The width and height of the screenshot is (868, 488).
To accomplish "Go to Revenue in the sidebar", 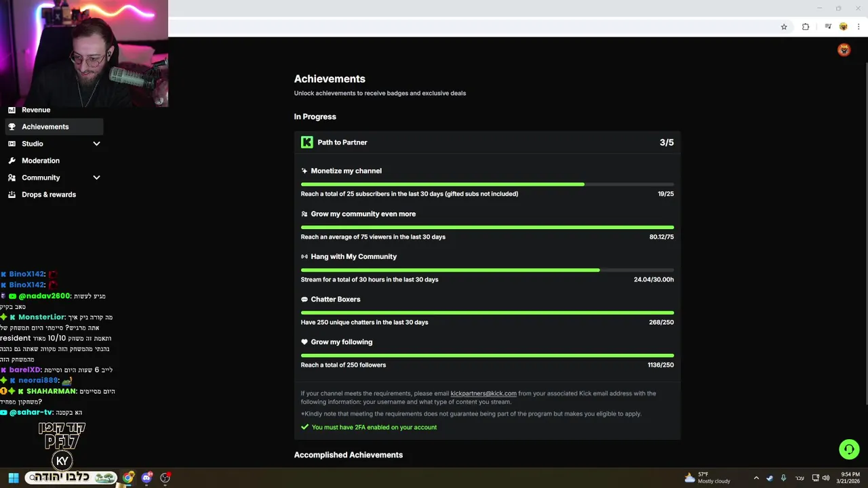I will (36, 110).
